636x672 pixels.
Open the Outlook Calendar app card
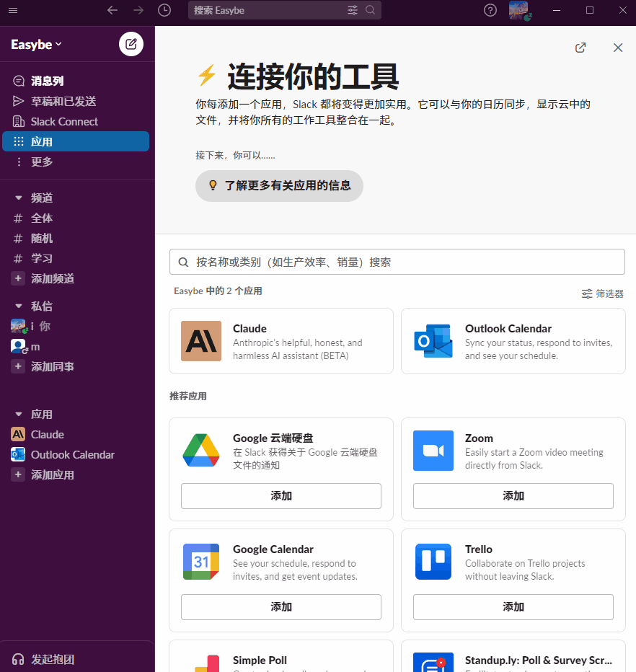click(513, 341)
